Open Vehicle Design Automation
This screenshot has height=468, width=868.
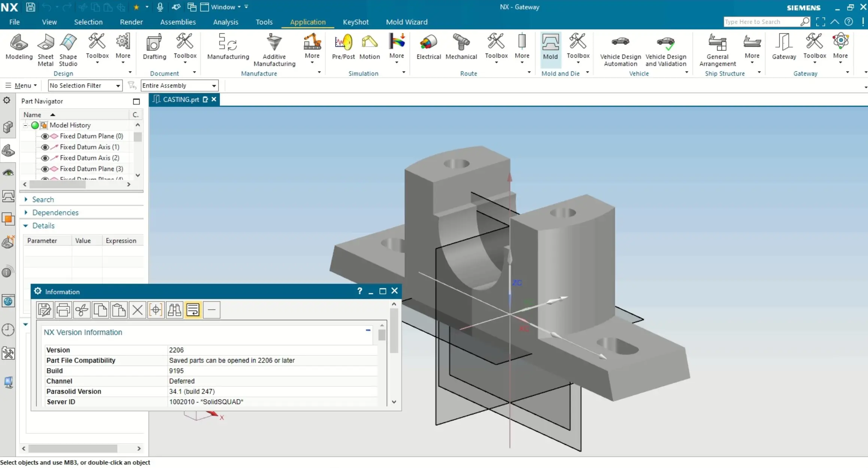click(x=620, y=50)
